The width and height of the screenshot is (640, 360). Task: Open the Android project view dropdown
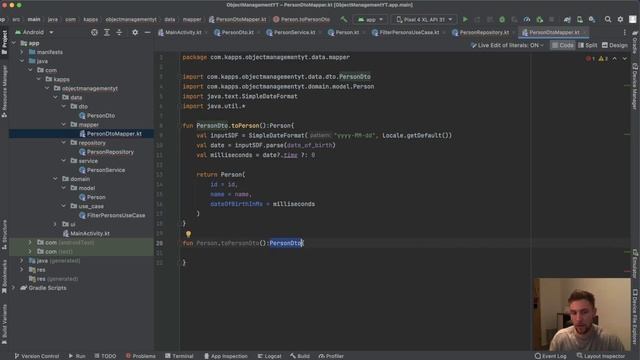pos(34,32)
